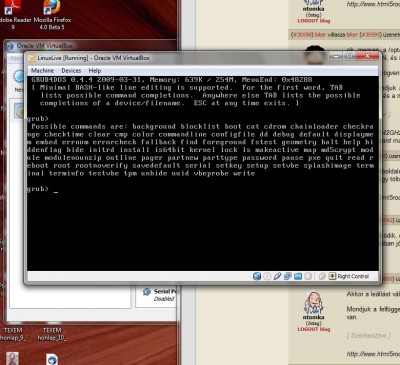Click the 'Disabled' serial port status text

164,299
